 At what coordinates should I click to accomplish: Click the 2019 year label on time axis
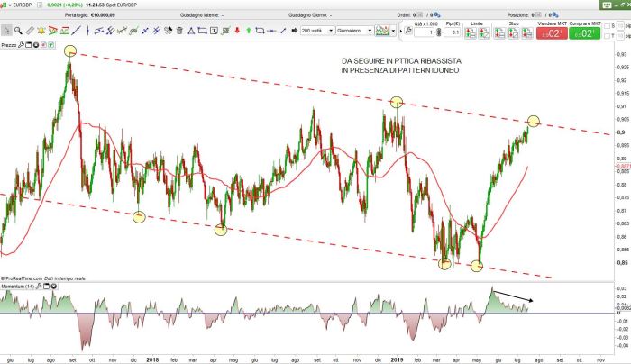pyautogui.click(x=397, y=360)
